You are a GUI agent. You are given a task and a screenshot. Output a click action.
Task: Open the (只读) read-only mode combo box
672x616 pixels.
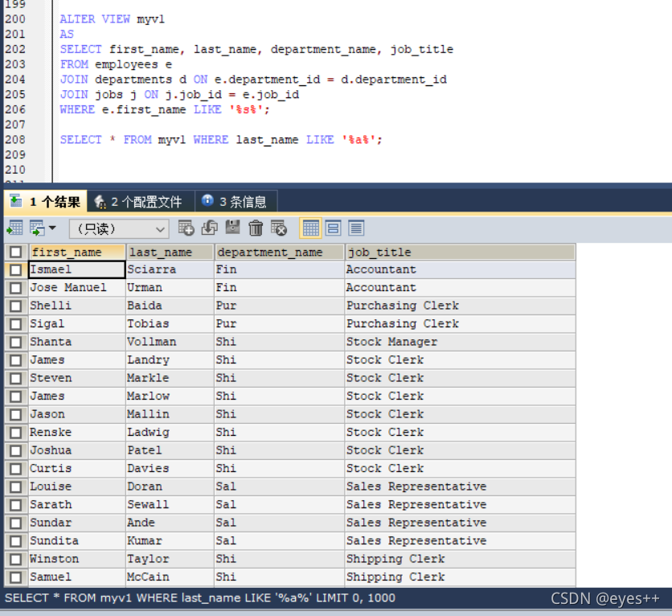119,228
